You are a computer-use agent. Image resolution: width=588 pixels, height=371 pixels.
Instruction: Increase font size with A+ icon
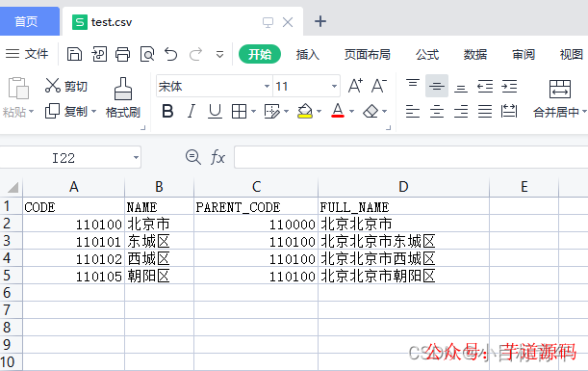(355, 86)
